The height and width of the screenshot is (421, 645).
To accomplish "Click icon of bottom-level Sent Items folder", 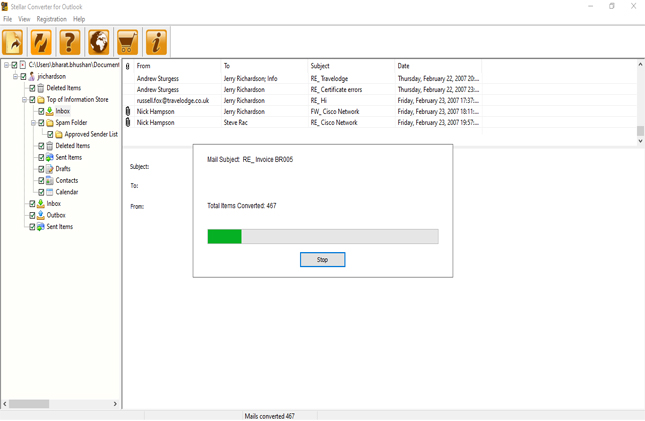I will coord(41,226).
